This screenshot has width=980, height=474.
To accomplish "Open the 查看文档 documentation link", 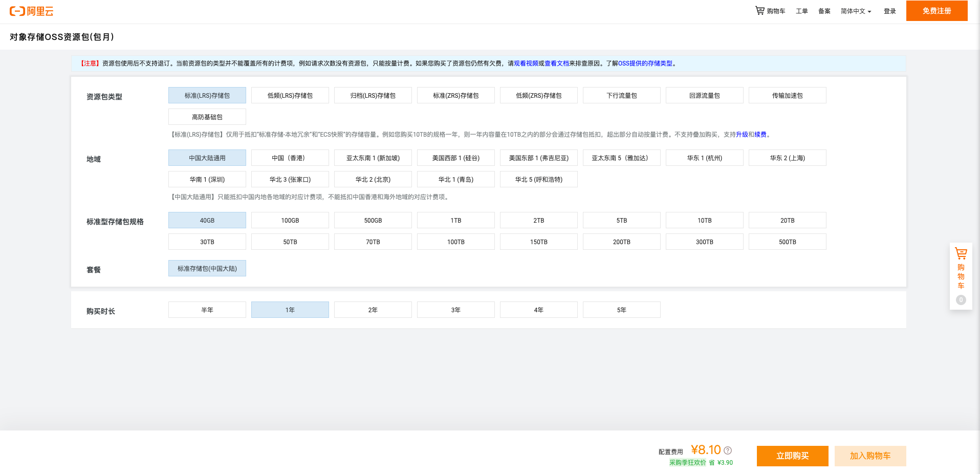I will [x=556, y=63].
